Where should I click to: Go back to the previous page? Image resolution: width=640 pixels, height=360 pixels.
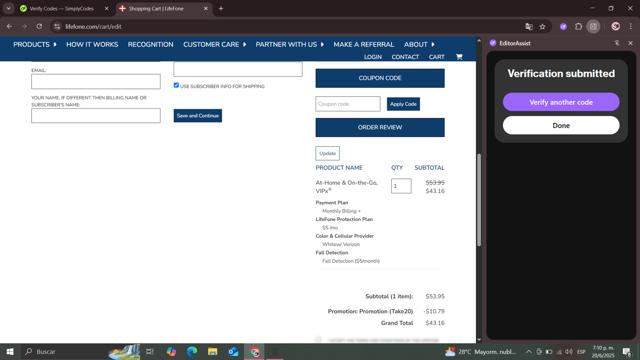(9, 27)
